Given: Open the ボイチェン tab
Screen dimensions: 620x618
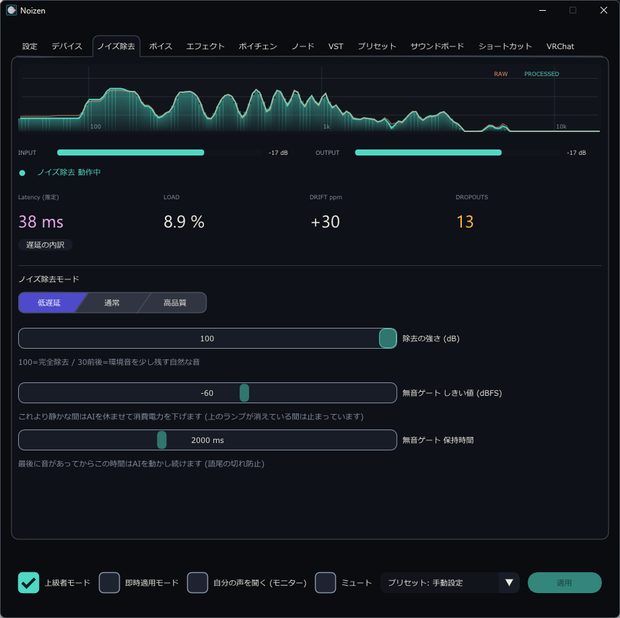Looking at the screenshot, I should pos(257,46).
